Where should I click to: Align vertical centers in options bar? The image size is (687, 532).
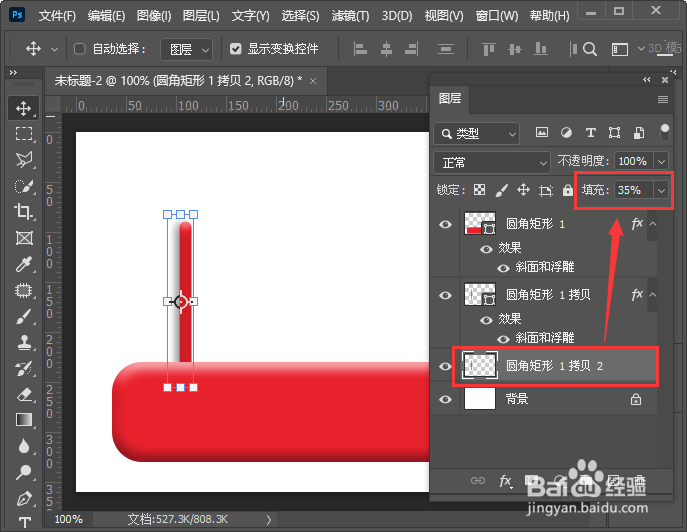[515, 49]
